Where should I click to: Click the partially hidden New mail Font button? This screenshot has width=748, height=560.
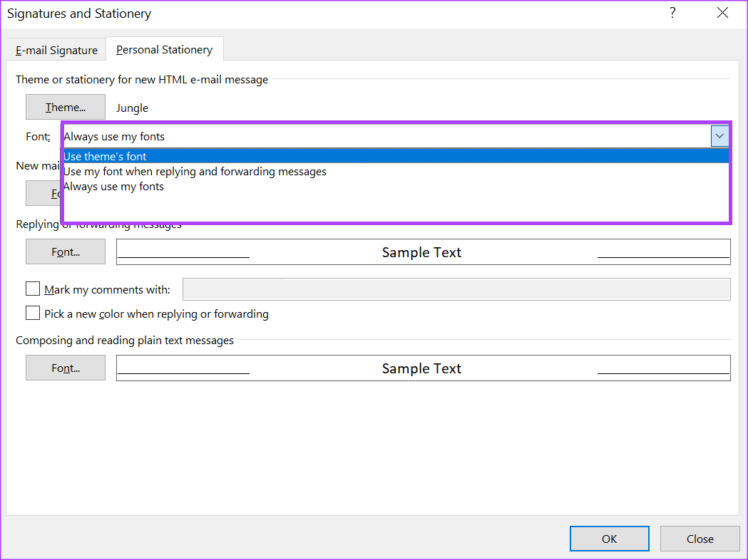[x=44, y=193]
